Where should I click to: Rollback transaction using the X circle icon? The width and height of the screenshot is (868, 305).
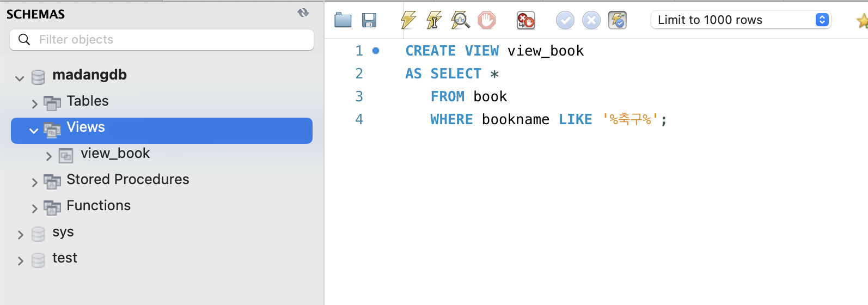click(x=591, y=21)
